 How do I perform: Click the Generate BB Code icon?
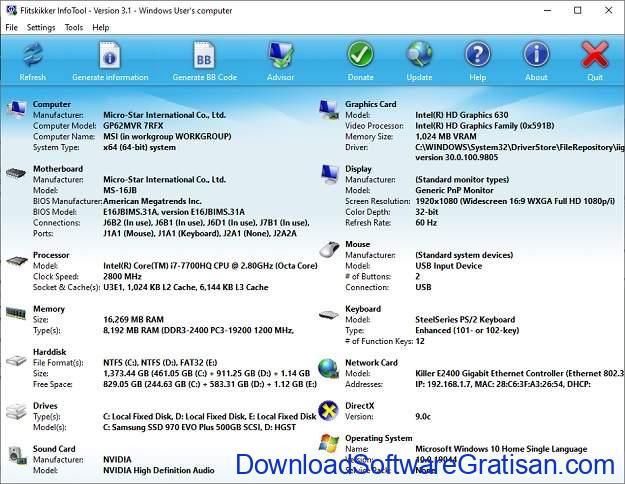204,55
